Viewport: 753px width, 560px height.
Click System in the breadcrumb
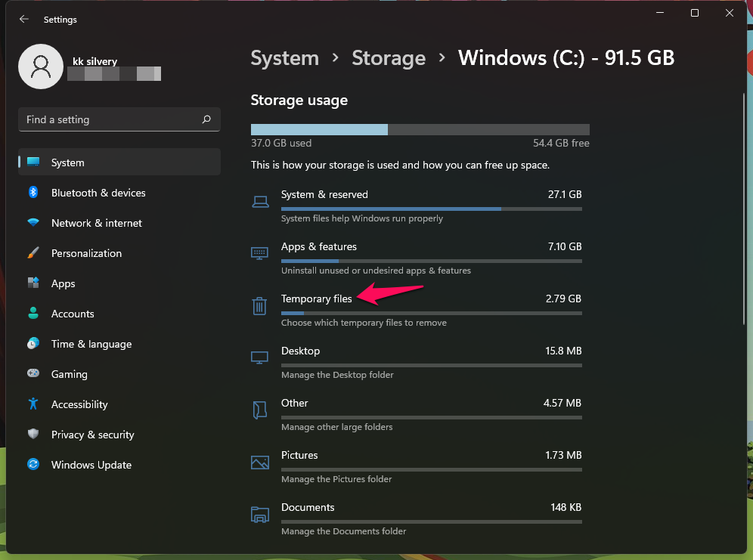coord(285,58)
